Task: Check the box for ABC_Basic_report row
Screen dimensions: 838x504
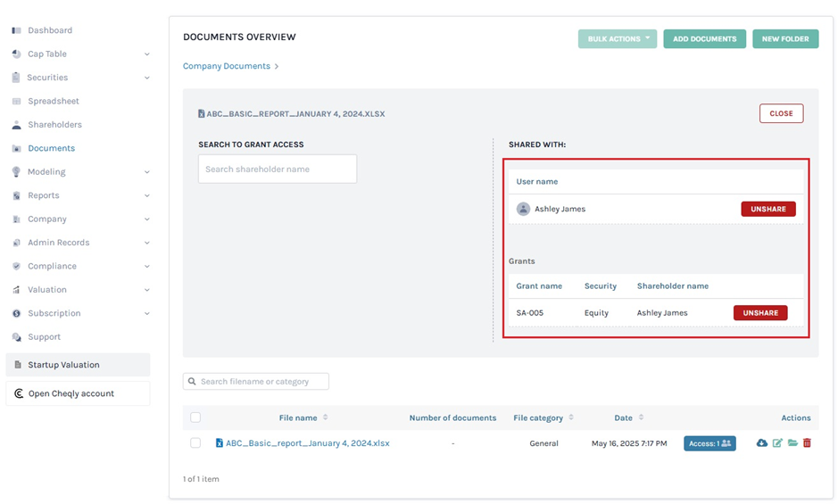Action: point(195,443)
